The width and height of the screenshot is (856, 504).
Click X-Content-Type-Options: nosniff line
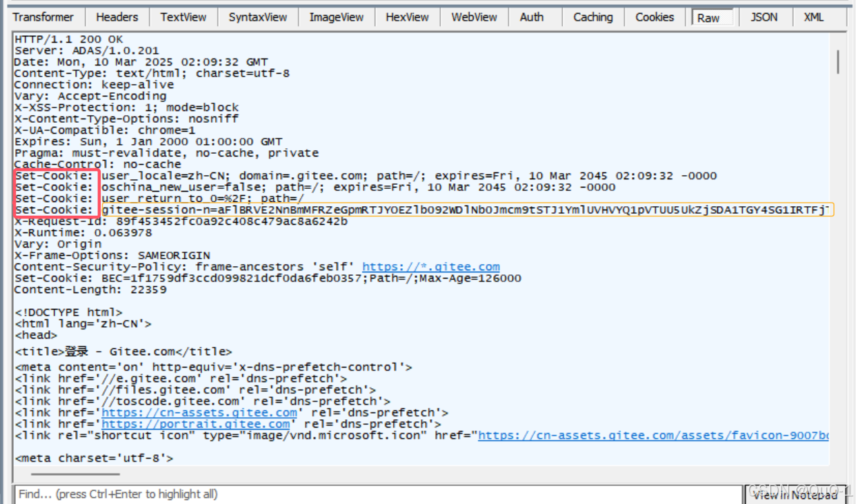tap(126, 119)
